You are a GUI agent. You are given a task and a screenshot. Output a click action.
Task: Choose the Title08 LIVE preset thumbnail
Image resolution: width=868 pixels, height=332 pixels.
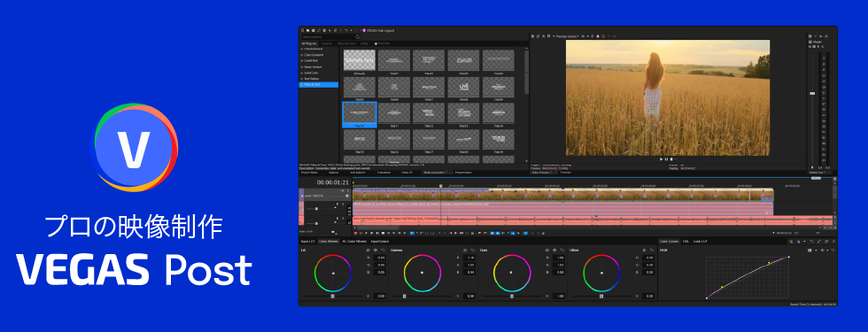(x=463, y=87)
